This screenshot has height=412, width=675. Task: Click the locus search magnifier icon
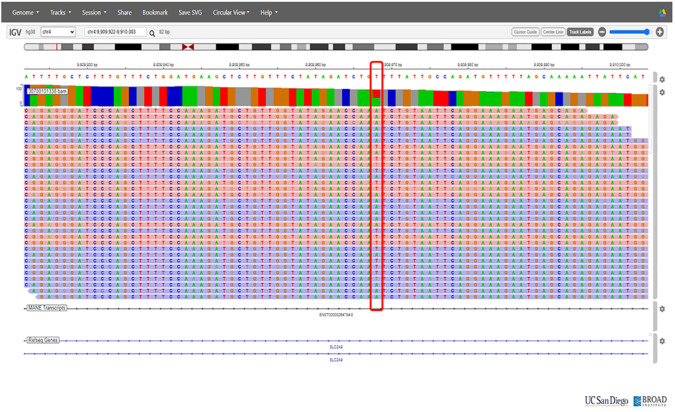pyautogui.click(x=152, y=33)
